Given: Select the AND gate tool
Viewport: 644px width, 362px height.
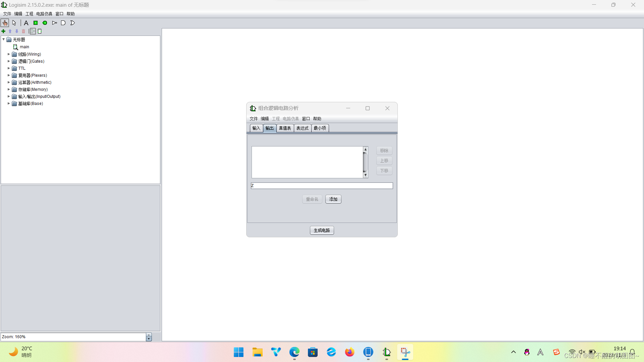Looking at the screenshot, I should point(63,23).
